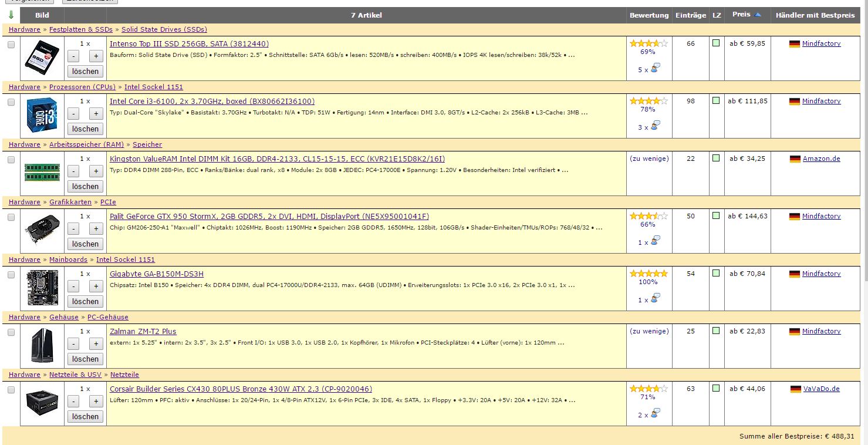This screenshot has height=445, width=868.
Task: Click the star rating of Corsair CX430
Action: click(649, 389)
